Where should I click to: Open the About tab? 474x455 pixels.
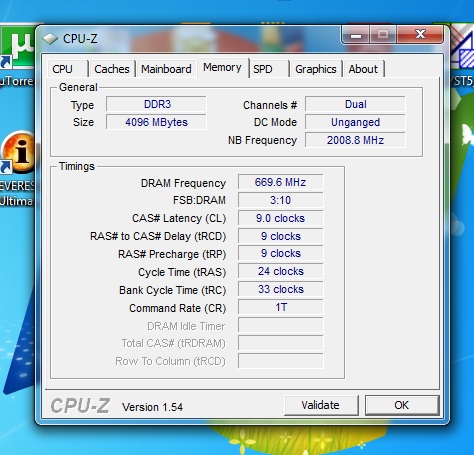(363, 69)
